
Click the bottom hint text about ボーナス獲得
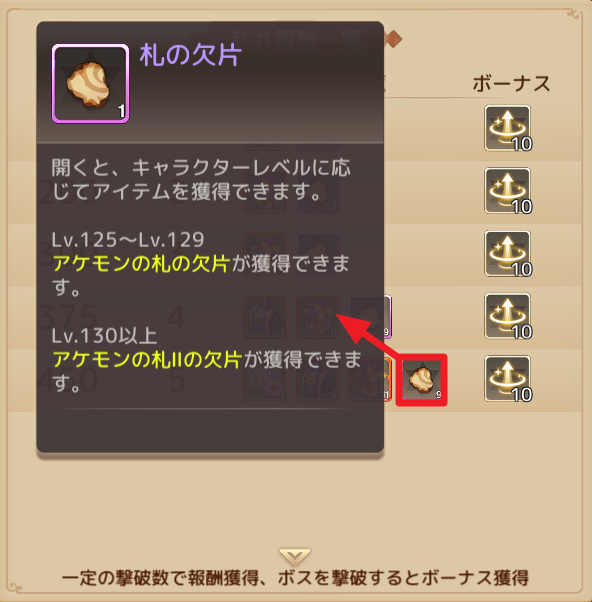pyautogui.click(x=295, y=578)
